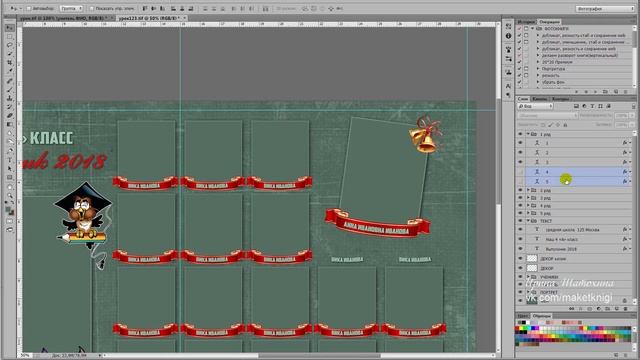640x360 pixels.
Task: Select the Eyedropper tool
Action: 9,71
